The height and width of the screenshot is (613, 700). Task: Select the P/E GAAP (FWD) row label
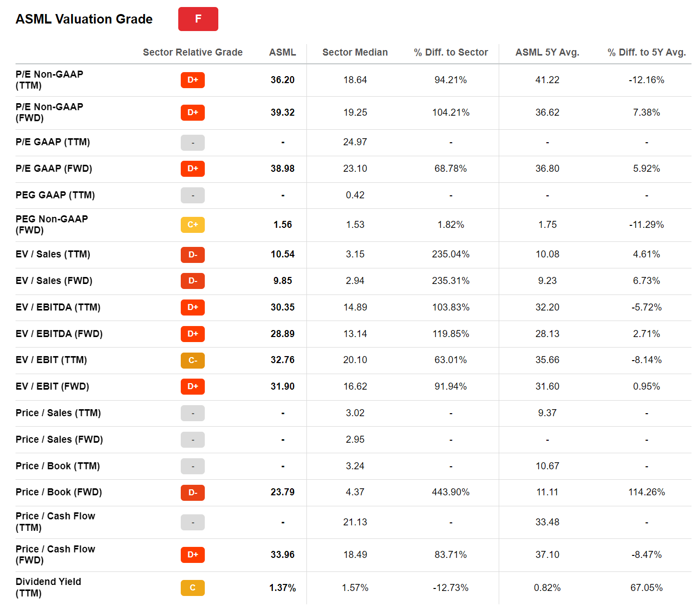point(54,168)
